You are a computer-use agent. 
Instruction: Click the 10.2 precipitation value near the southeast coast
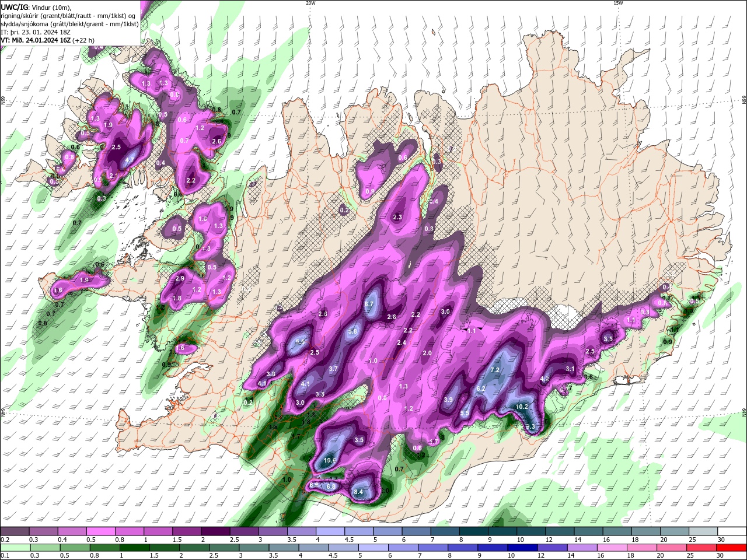tap(522, 407)
